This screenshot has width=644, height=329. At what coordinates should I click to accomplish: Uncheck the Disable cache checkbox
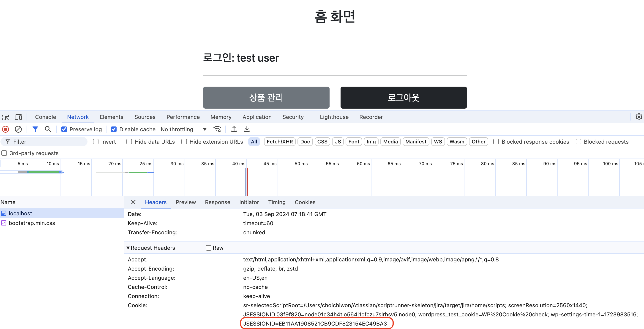(114, 129)
